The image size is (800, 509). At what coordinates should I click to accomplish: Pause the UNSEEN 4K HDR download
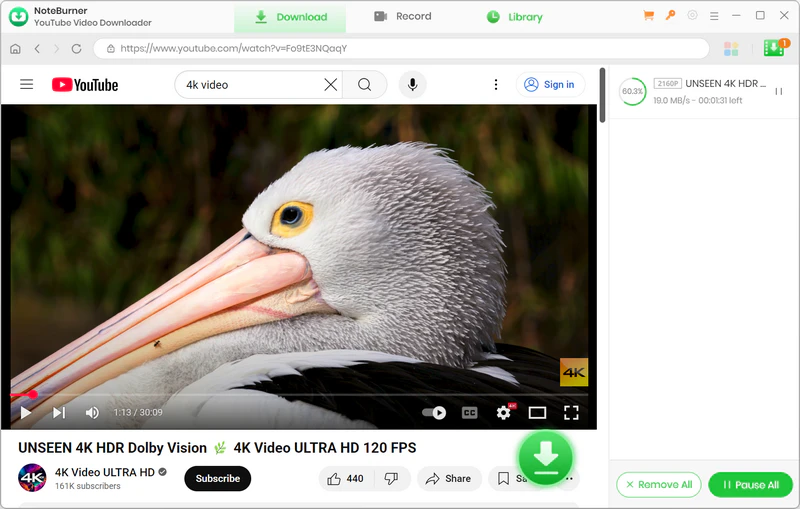pyautogui.click(x=778, y=91)
